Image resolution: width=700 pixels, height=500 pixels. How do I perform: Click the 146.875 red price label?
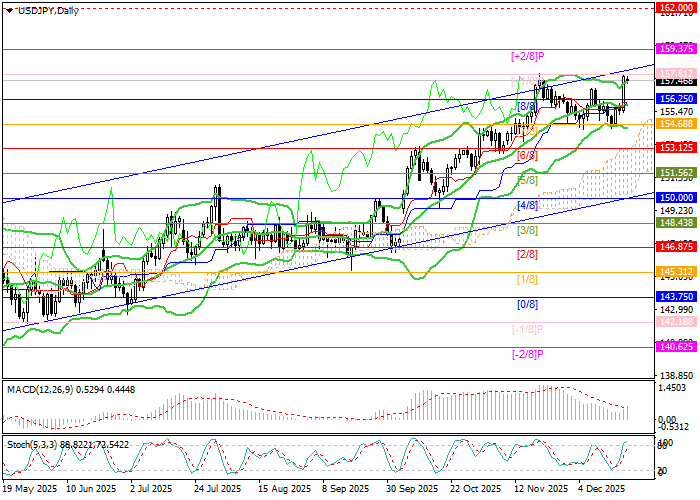tap(676, 247)
